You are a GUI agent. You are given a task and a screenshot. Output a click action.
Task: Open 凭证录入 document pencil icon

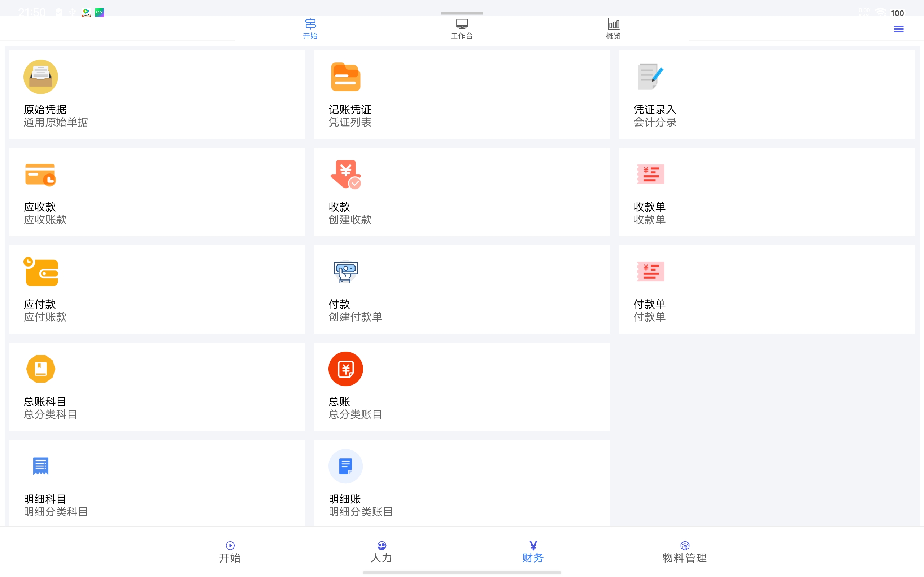[x=650, y=77]
